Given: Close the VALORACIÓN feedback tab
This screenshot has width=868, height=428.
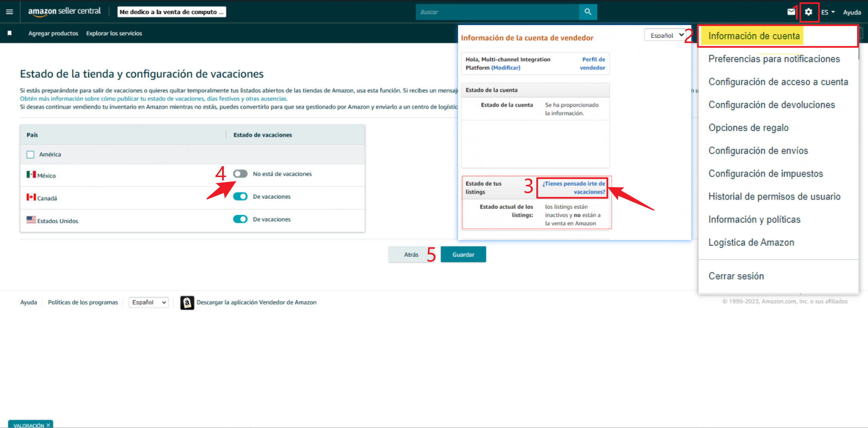Looking at the screenshot, I should point(48,425).
